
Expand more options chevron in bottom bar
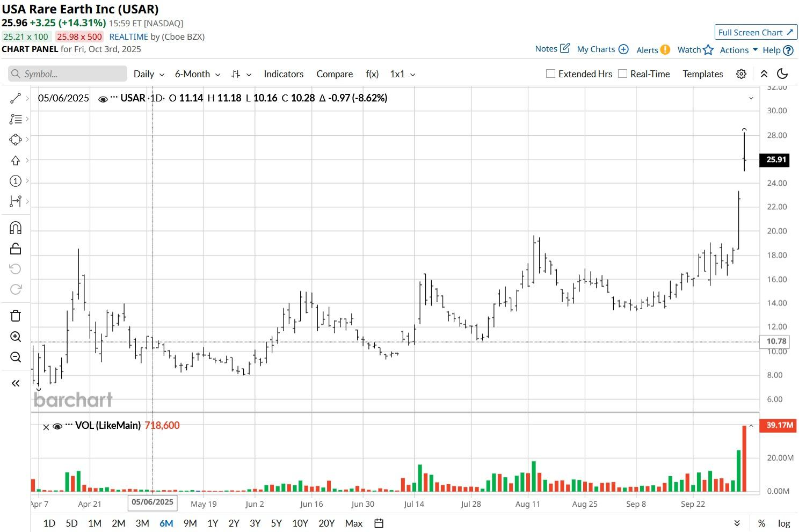pos(737,523)
